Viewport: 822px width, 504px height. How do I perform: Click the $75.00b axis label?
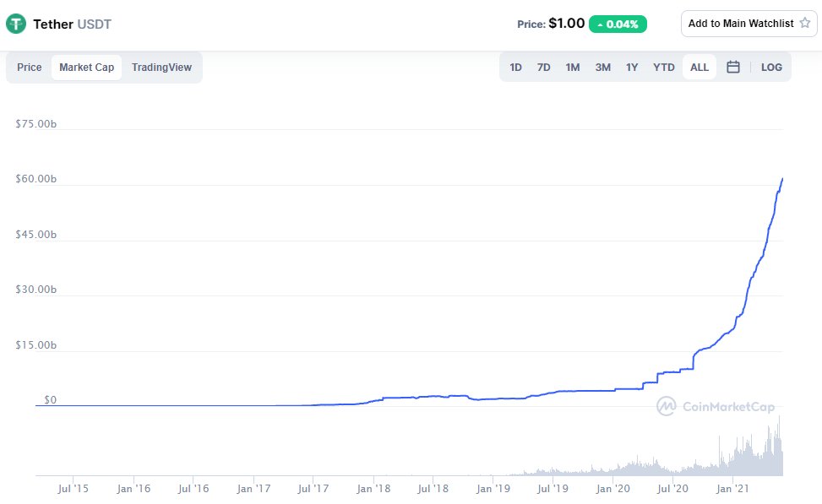pos(35,124)
